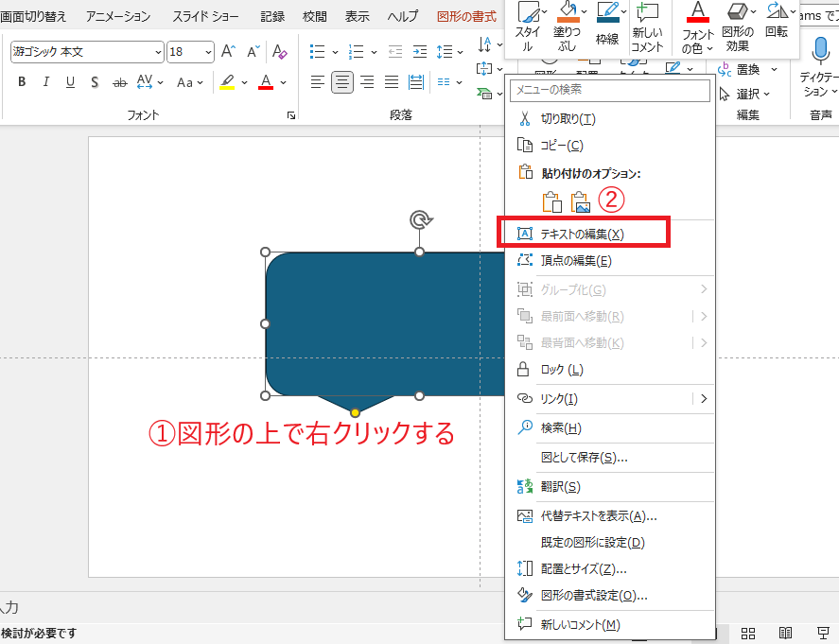Image resolution: width=839 pixels, height=644 pixels.
Task: Open highlight color dropdown arrow
Action: pyautogui.click(x=245, y=82)
